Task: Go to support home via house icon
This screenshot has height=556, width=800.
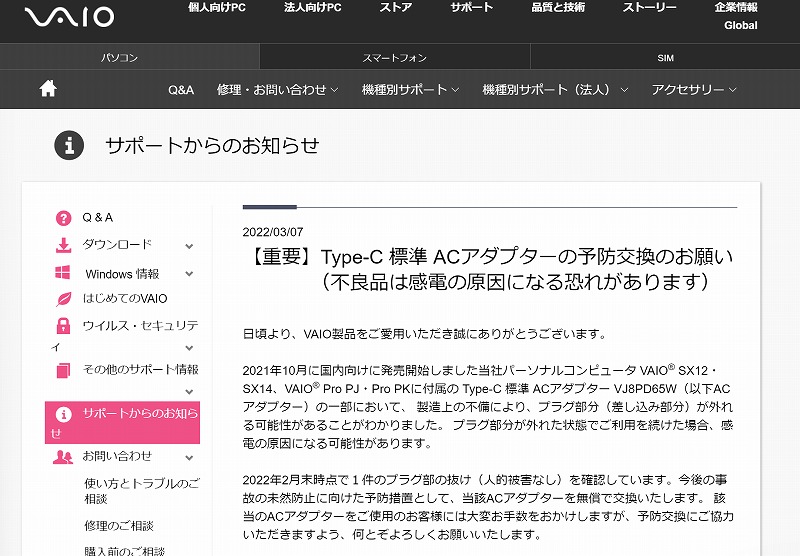Action: pyautogui.click(x=48, y=89)
